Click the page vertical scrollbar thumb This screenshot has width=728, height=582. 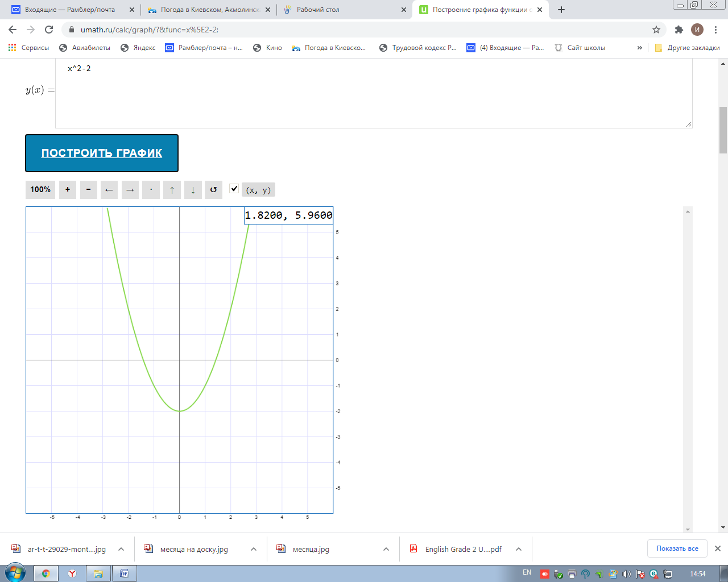pyautogui.click(x=723, y=130)
